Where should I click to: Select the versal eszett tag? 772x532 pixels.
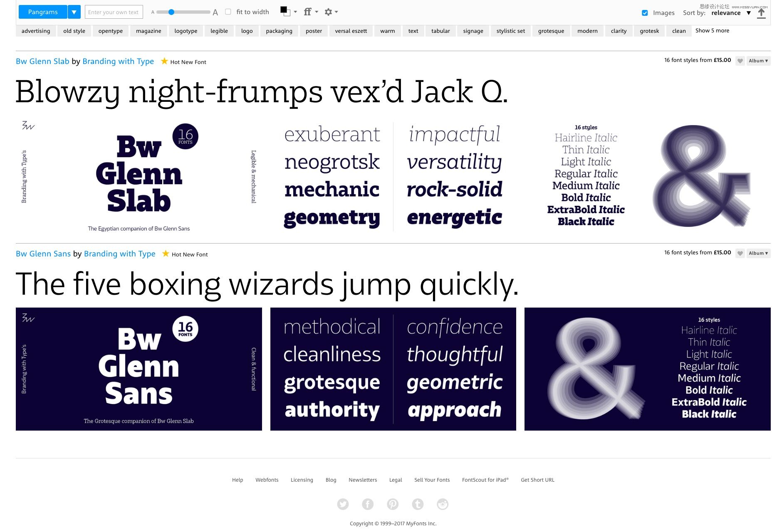click(351, 31)
